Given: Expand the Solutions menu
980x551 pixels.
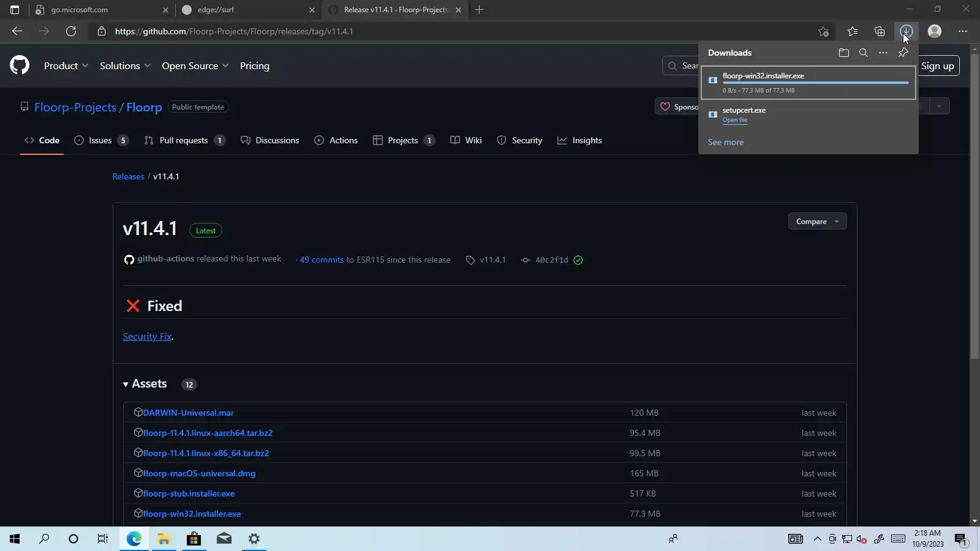Looking at the screenshot, I should point(125,66).
